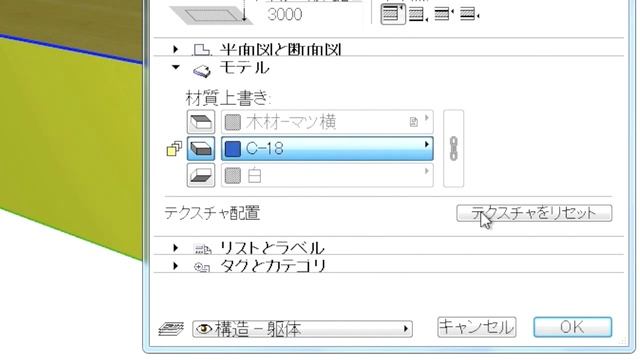The width and height of the screenshot is (640, 360).
Task: Toggle the bottom surface material override button
Action: click(x=201, y=175)
